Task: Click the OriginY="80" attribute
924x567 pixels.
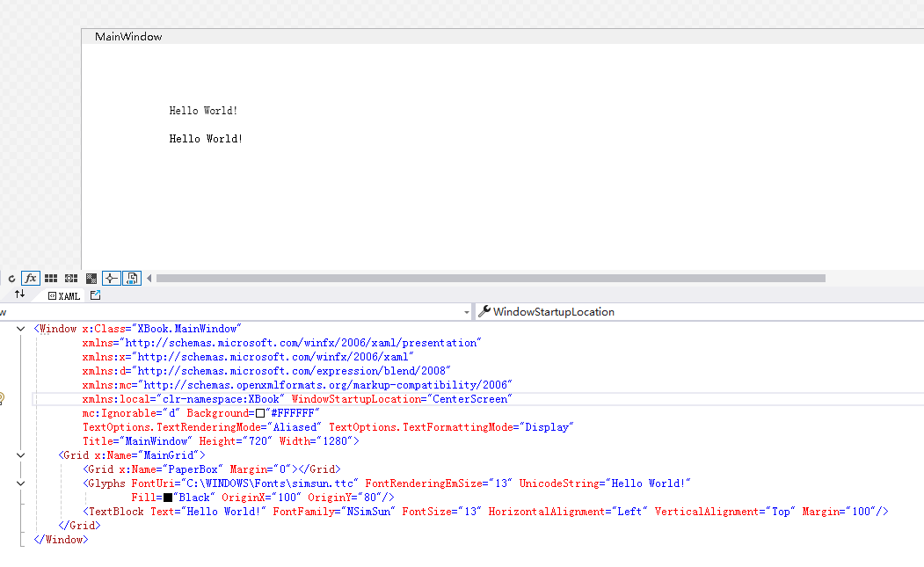Action: coord(344,498)
